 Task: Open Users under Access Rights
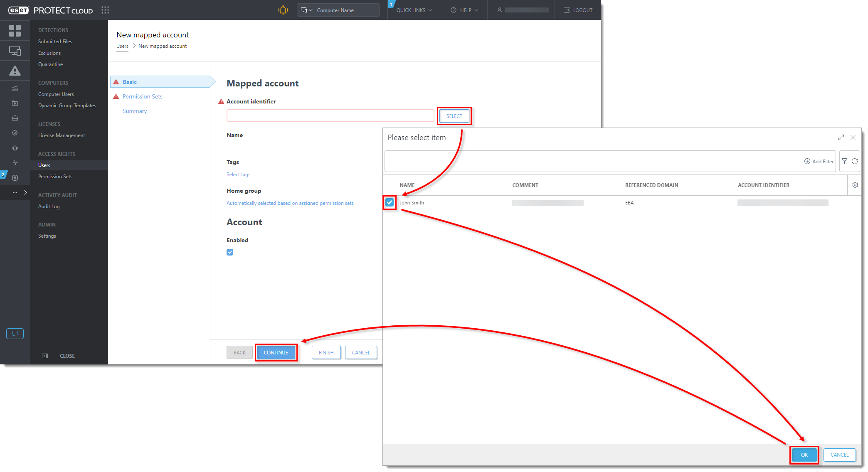[x=69, y=165]
